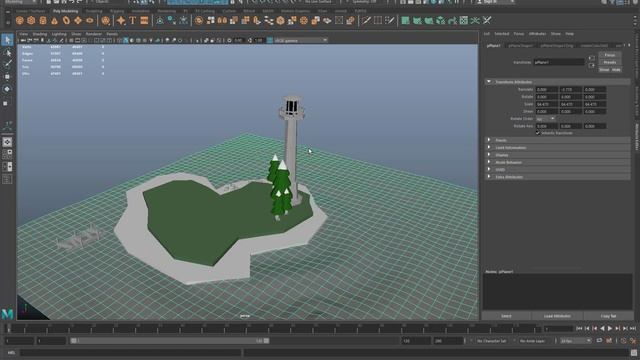Click the Maya M logo icon
The image size is (640, 360).
click(7, 313)
